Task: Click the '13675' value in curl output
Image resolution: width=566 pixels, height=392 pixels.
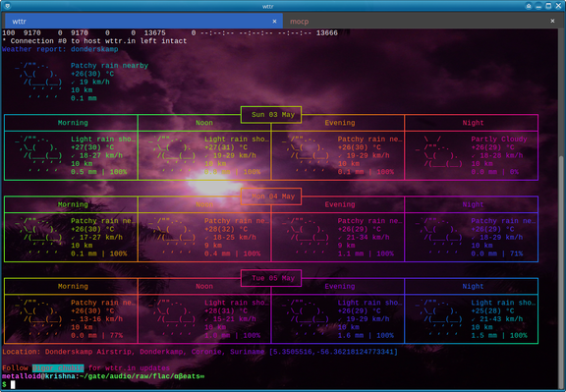Action: 155,32
